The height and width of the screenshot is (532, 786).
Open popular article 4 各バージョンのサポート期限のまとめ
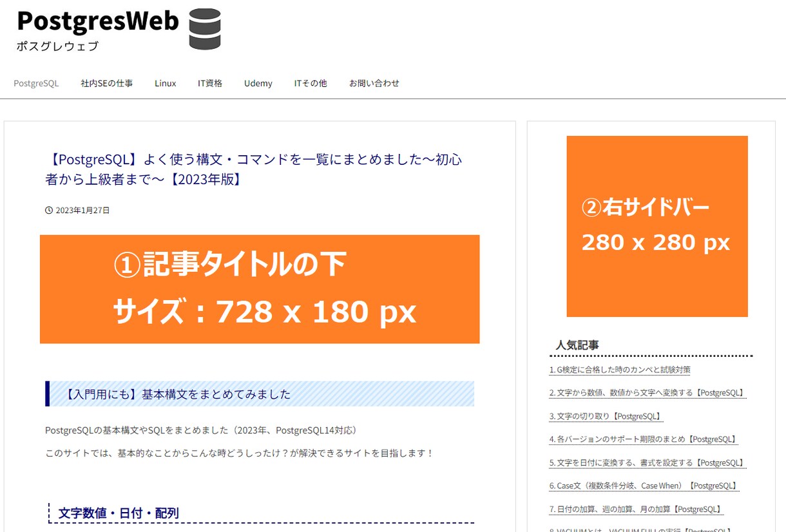(x=644, y=439)
